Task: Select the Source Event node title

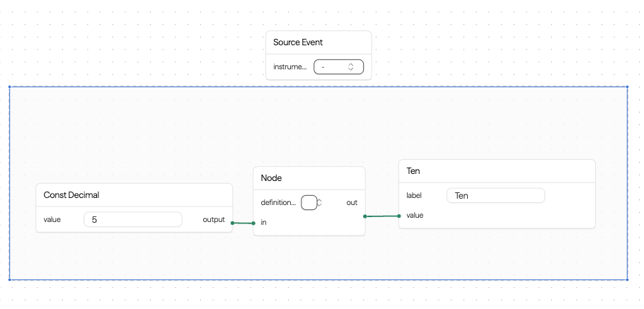Action: pos(298,42)
